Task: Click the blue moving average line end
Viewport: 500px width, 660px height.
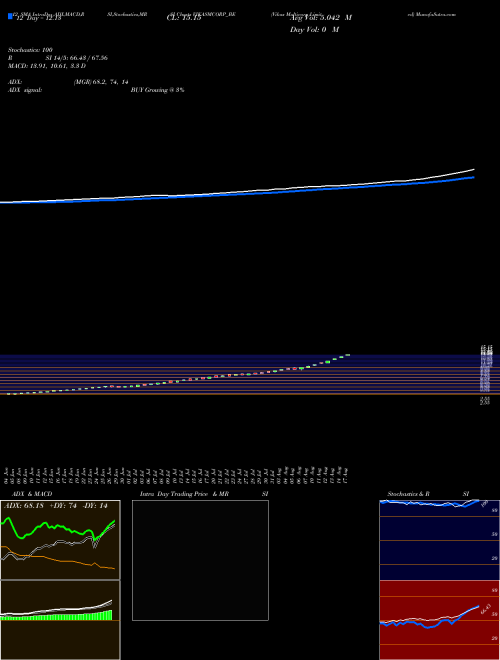Action: click(473, 177)
